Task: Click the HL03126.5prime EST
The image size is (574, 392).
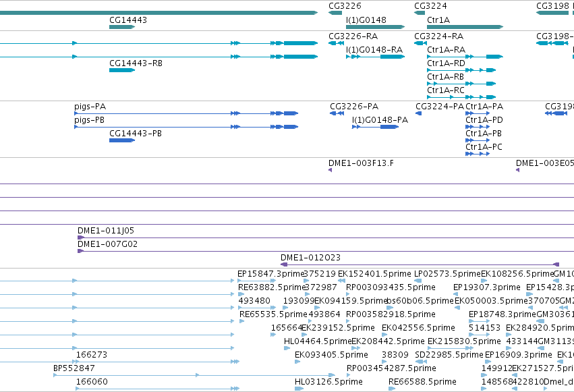Action: (x=299, y=389)
